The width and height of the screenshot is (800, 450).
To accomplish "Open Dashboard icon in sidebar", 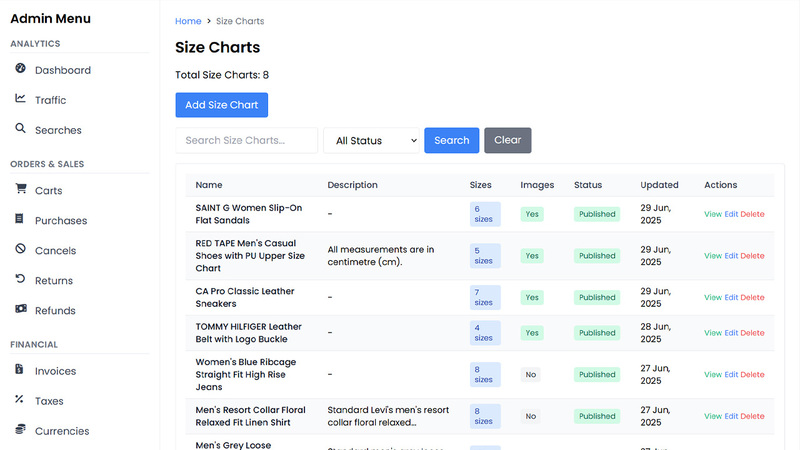I will point(20,68).
